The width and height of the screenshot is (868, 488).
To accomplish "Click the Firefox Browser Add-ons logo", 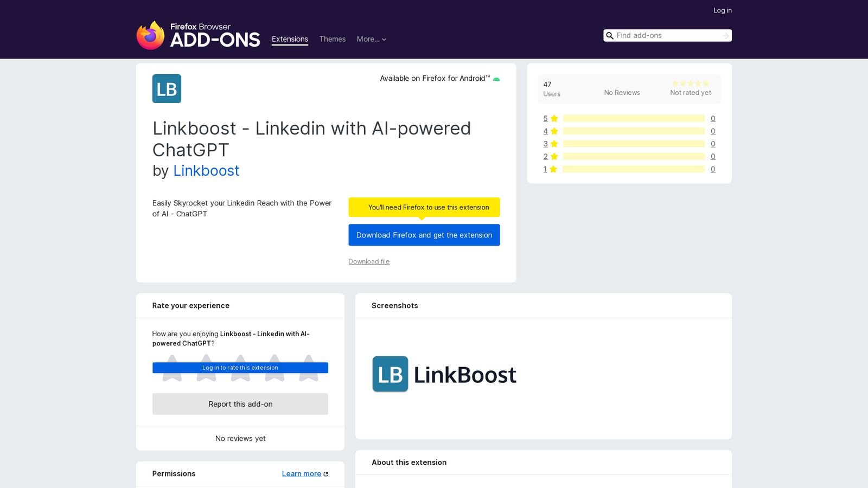I will coord(198,35).
